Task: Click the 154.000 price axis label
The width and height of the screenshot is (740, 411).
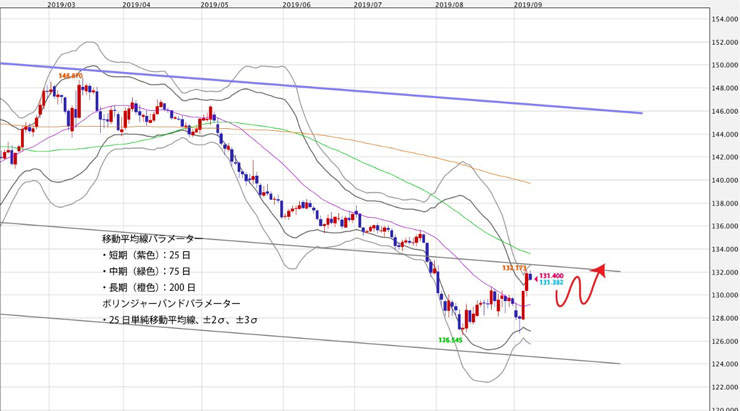Action: (724, 19)
